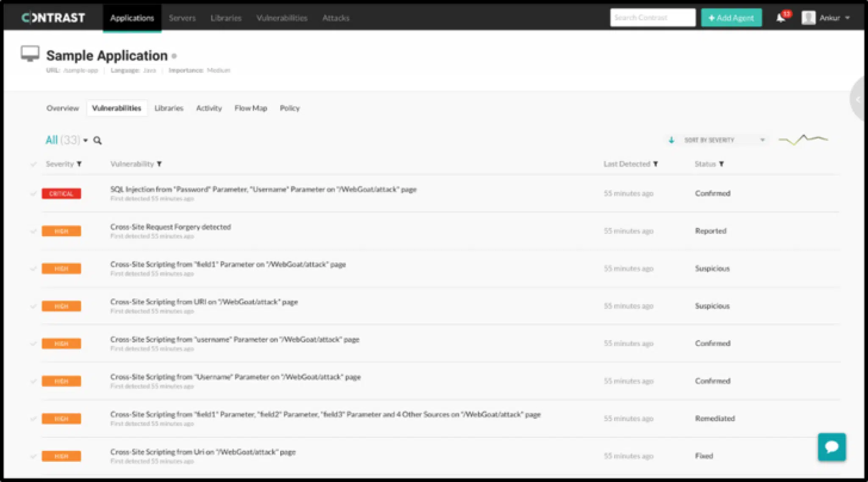Click the search magnifier next to All (33)

pos(97,140)
